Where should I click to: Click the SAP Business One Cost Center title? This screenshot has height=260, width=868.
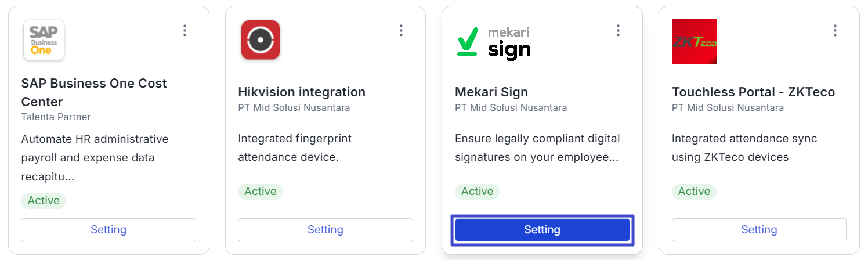click(94, 92)
